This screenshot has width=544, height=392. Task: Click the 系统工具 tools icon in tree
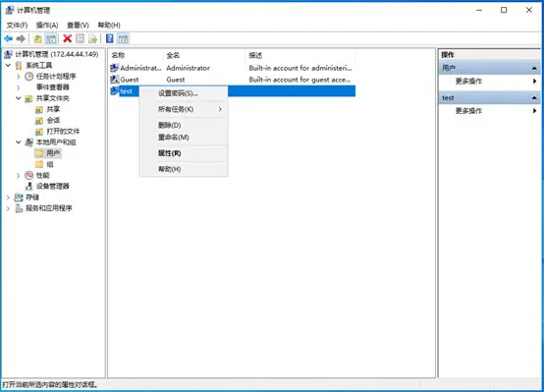[x=19, y=65]
